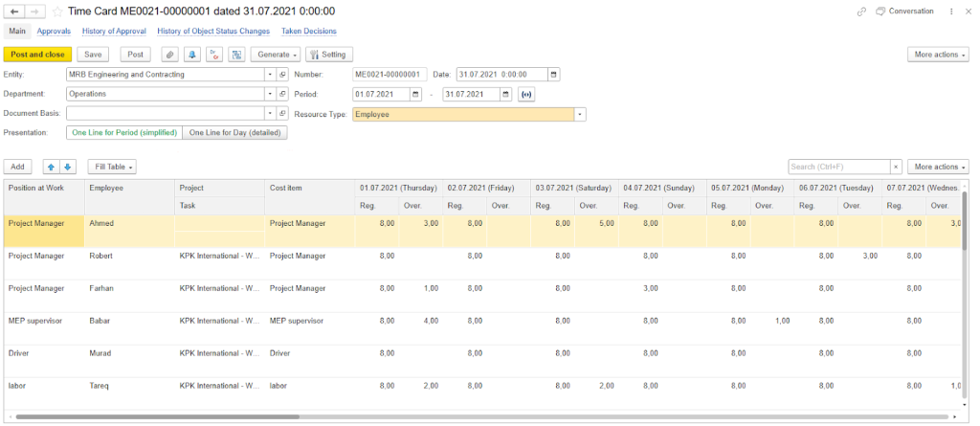This screenshot has width=980, height=426.
Task: Click the bell reminder icon in toolbar
Action: [x=192, y=55]
